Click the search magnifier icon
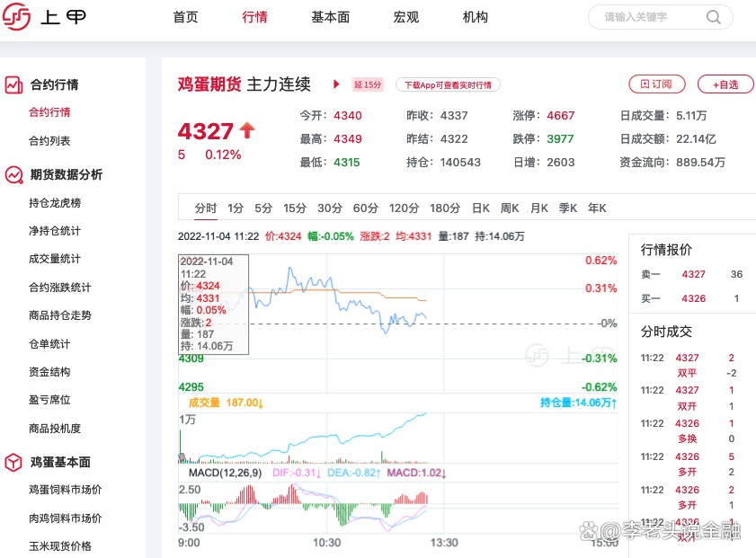756x558 pixels. (x=714, y=18)
